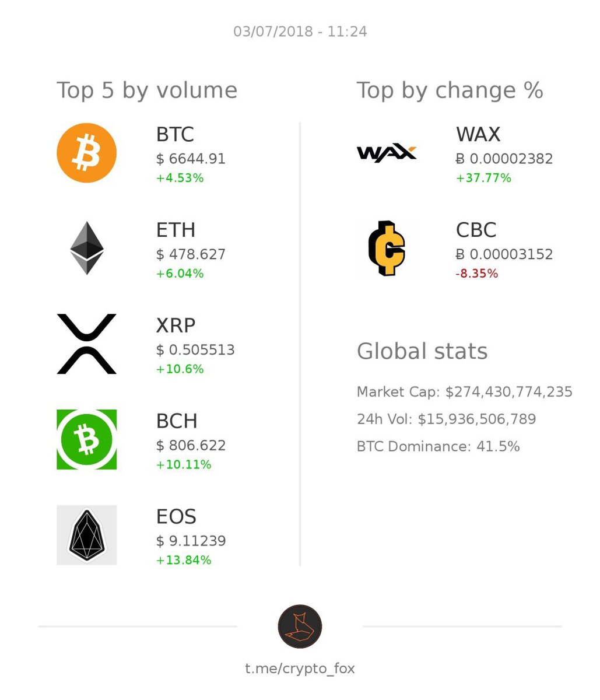Open the crypto fox round logo
Viewport: 600px width, 700px height.
(x=300, y=626)
